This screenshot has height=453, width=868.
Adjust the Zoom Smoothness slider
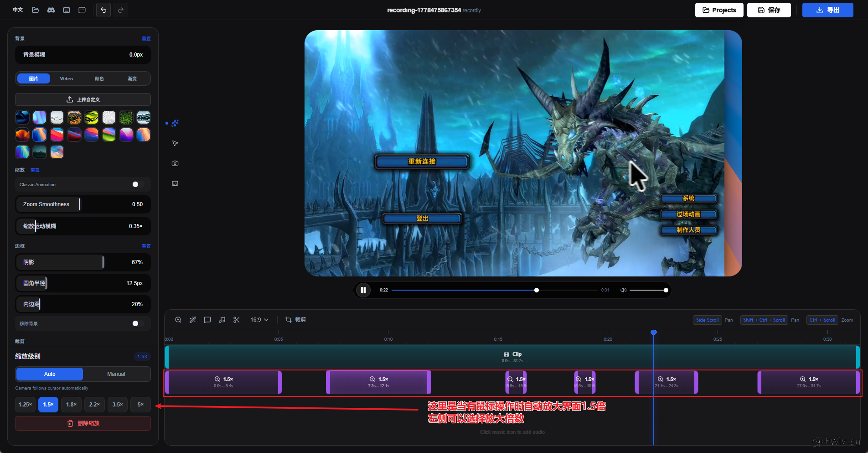83,204
